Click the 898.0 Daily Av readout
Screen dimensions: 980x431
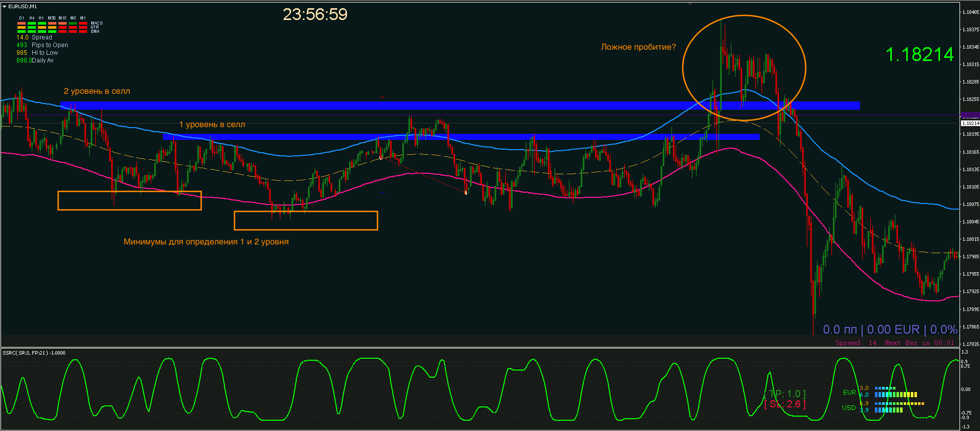(x=35, y=60)
